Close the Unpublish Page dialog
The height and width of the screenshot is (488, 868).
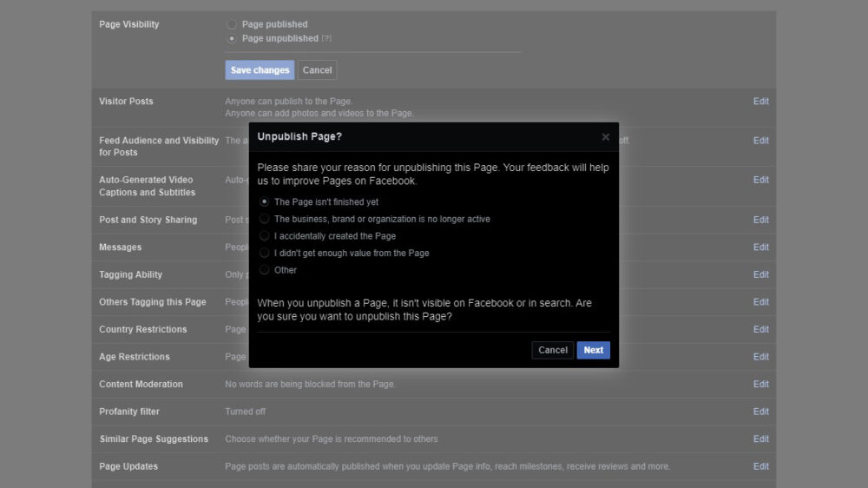605,137
